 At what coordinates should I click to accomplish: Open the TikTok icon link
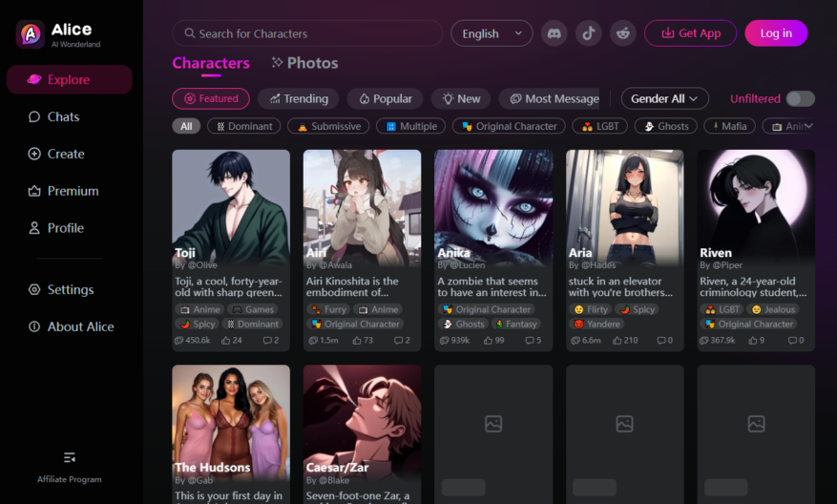588,33
